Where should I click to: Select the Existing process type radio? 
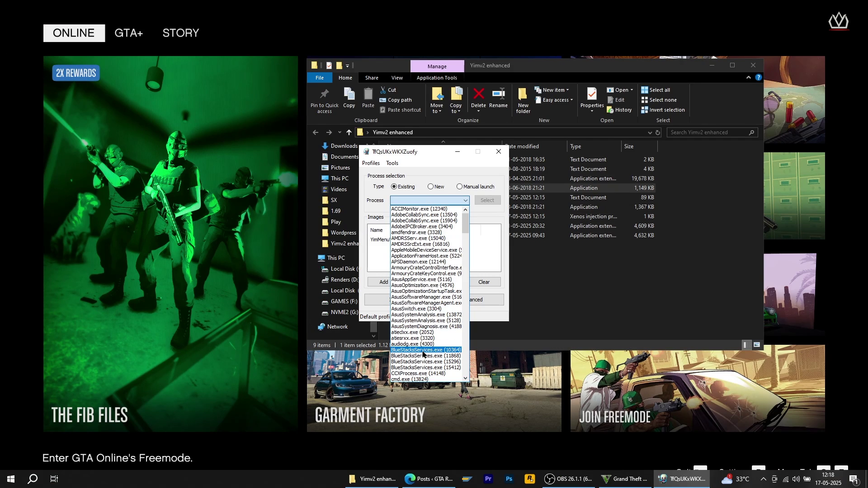[394, 187]
